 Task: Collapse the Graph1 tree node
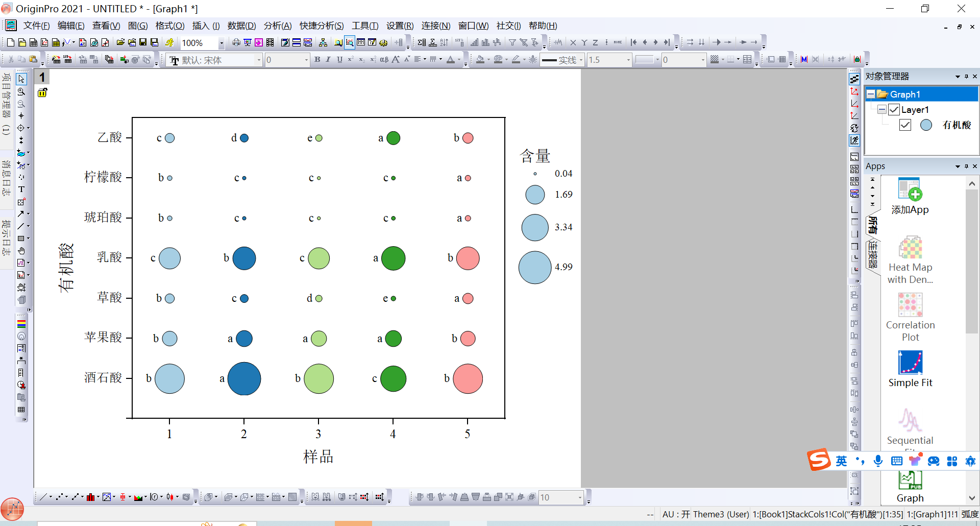(871, 94)
